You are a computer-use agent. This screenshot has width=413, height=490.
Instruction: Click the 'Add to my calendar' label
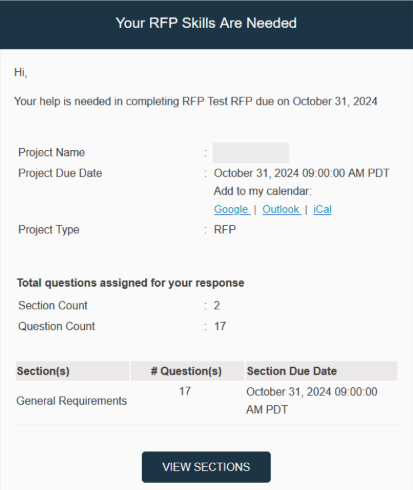(x=263, y=191)
